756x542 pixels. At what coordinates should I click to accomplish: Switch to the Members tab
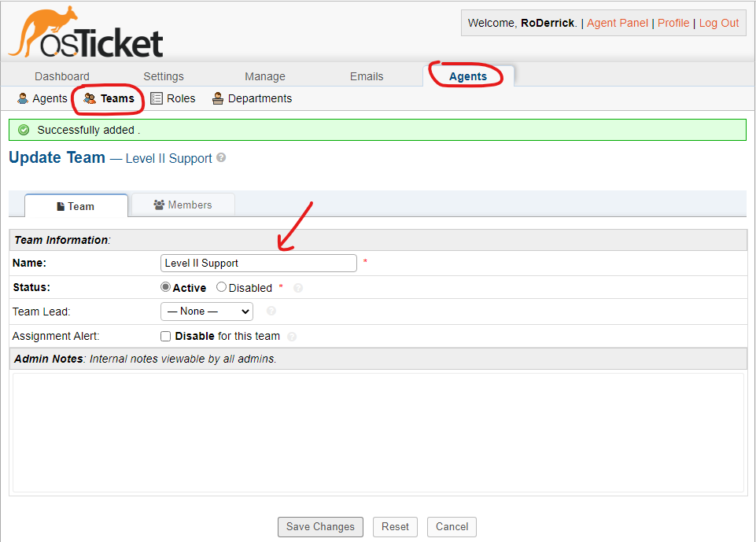click(x=183, y=205)
